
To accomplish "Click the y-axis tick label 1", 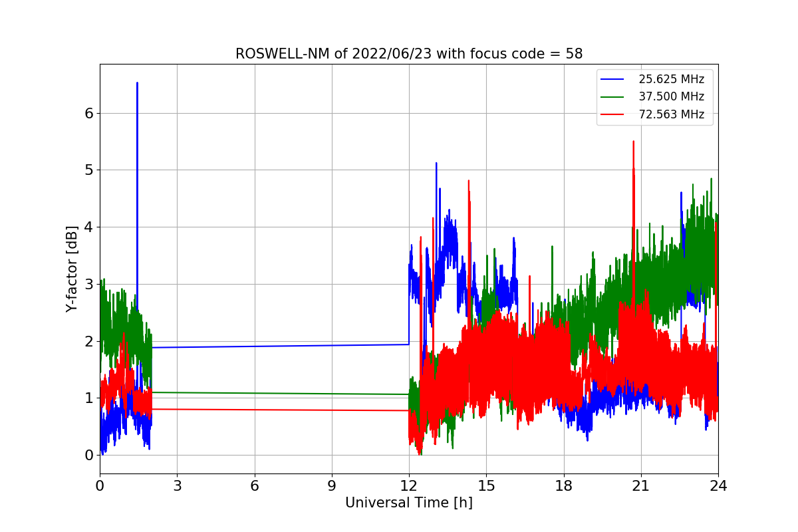I will point(88,398).
